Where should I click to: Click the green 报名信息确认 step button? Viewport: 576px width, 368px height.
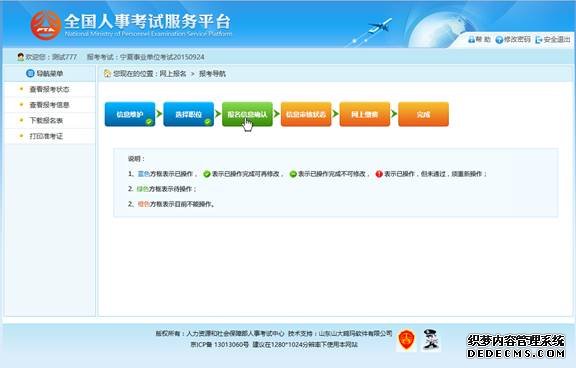pyautogui.click(x=247, y=114)
